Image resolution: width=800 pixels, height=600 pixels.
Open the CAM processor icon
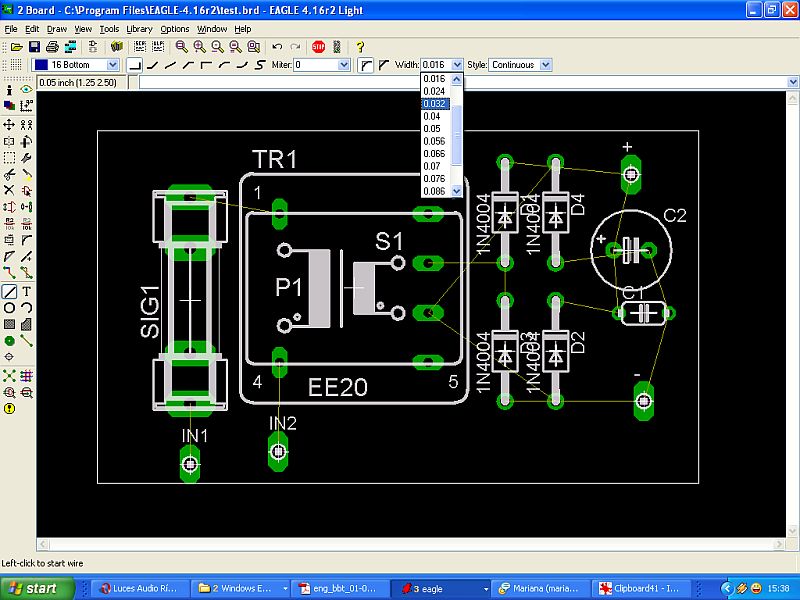pos(70,47)
